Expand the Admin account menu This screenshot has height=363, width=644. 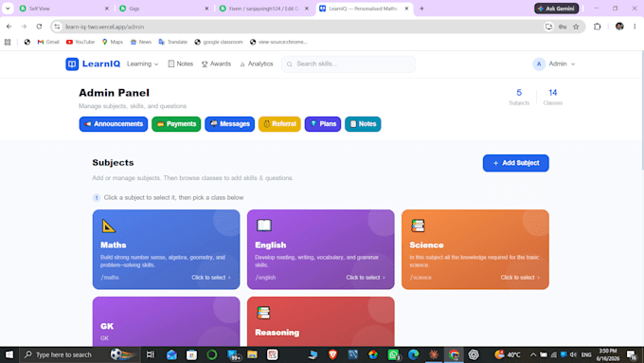click(x=554, y=64)
